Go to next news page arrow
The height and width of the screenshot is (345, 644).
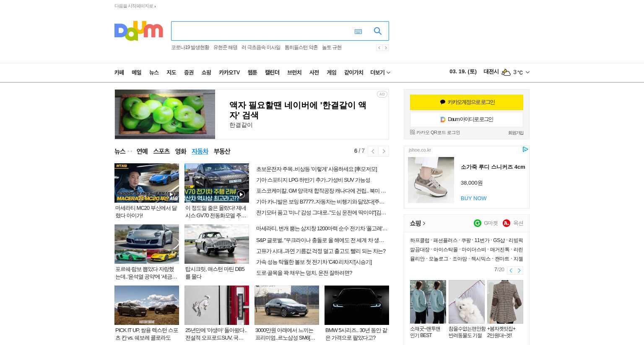coord(384,151)
